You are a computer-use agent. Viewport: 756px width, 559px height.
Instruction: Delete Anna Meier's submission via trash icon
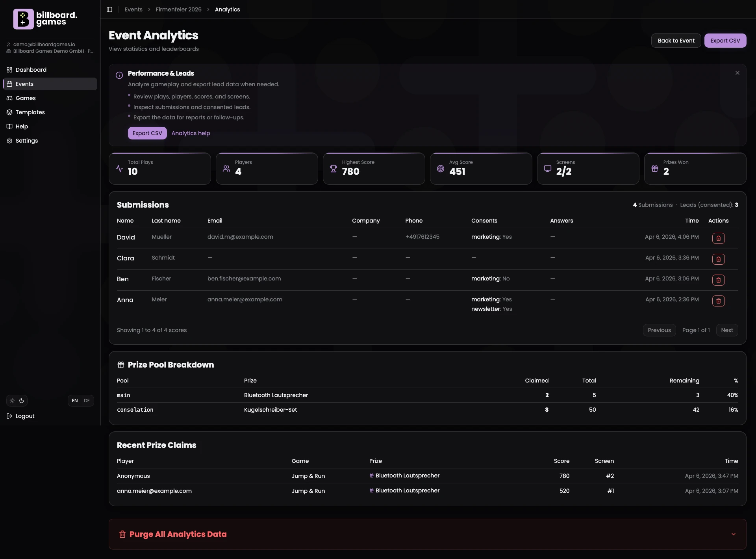[718, 301]
